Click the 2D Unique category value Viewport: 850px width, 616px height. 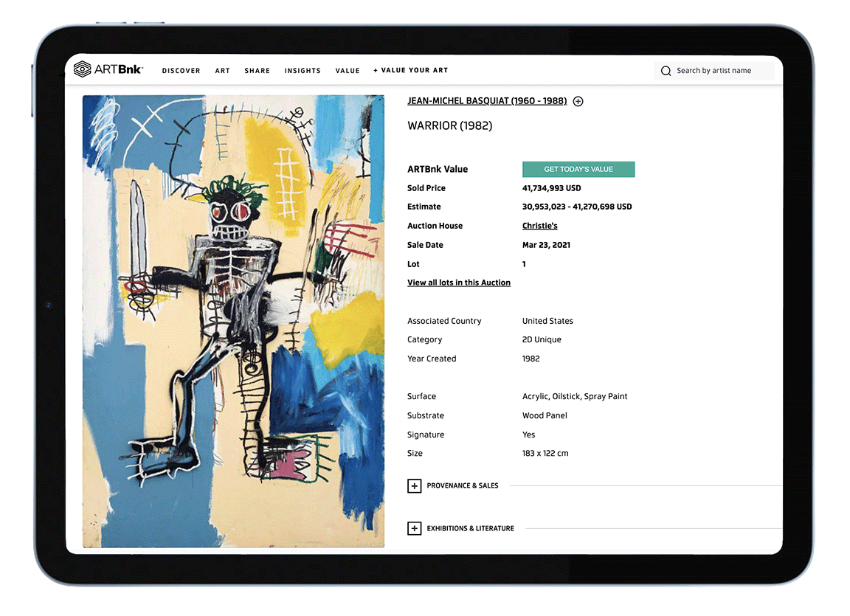(542, 339)
